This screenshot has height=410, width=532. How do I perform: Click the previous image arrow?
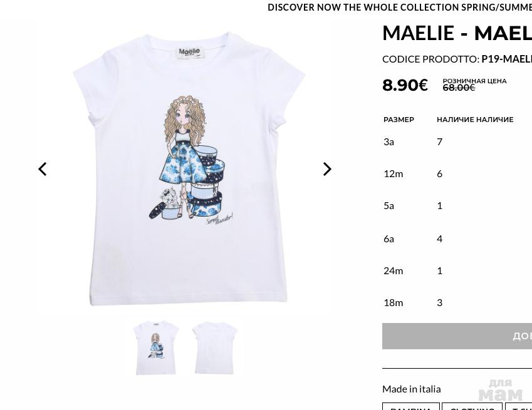pyautogui.click(x=43, y=169)
